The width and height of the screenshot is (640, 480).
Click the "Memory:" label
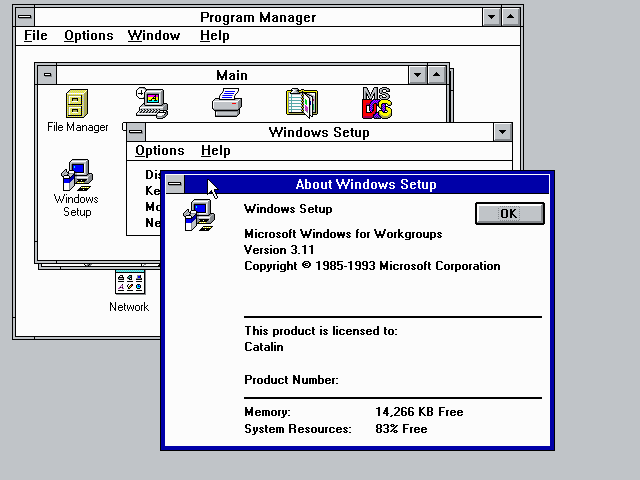[267, 412]
